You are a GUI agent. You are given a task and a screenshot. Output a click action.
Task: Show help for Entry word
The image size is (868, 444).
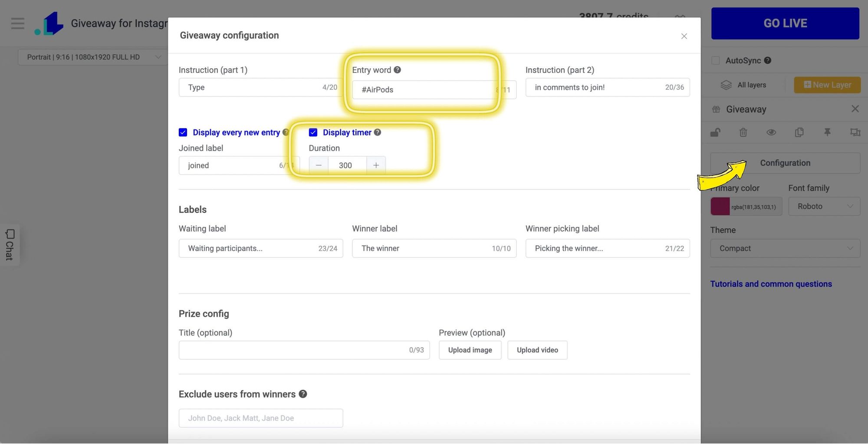click(397, 70)
